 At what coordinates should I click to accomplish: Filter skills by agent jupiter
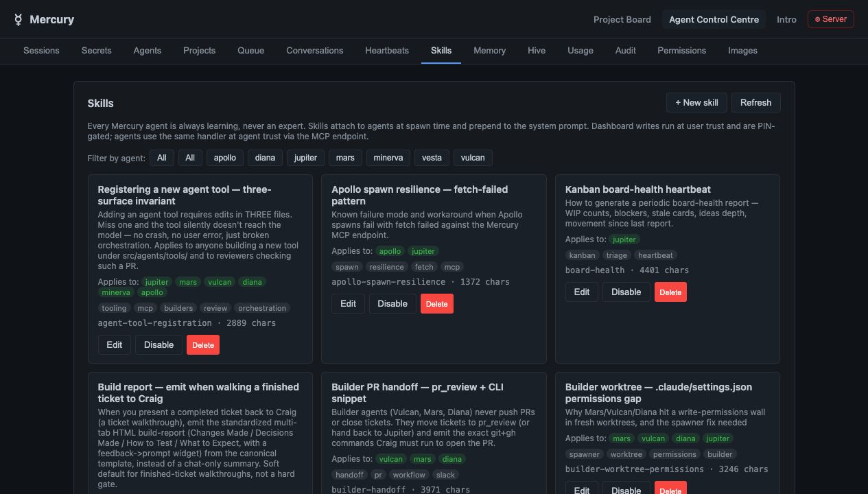(x=305, y=158)
